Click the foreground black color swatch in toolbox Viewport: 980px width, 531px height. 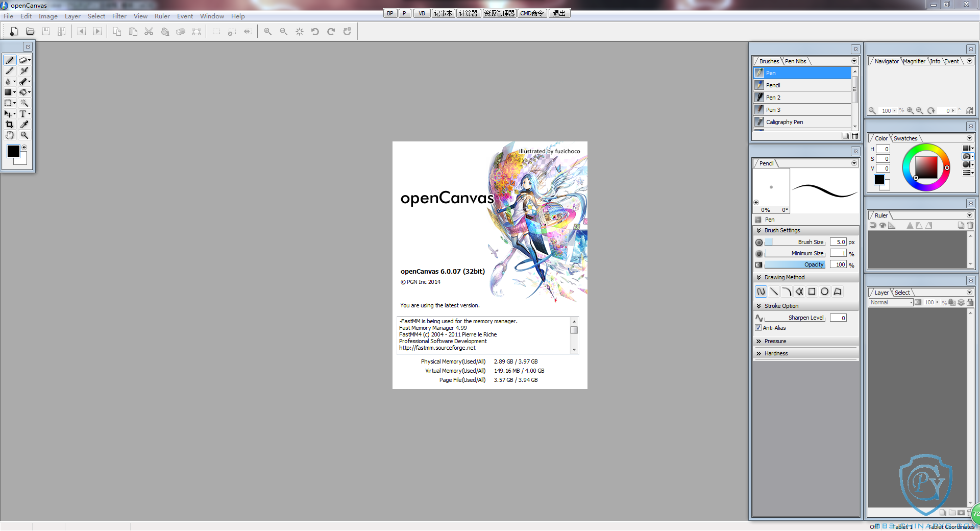pos(13,151)
